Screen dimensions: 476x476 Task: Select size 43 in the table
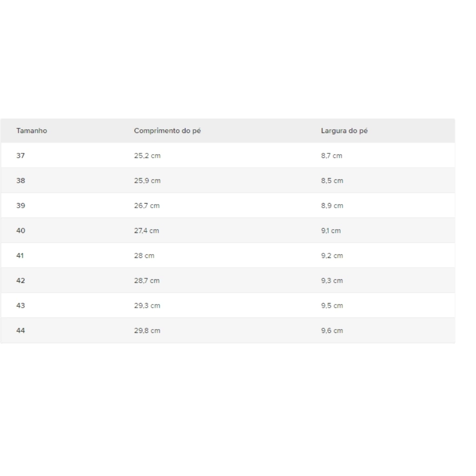pos(20,305)
